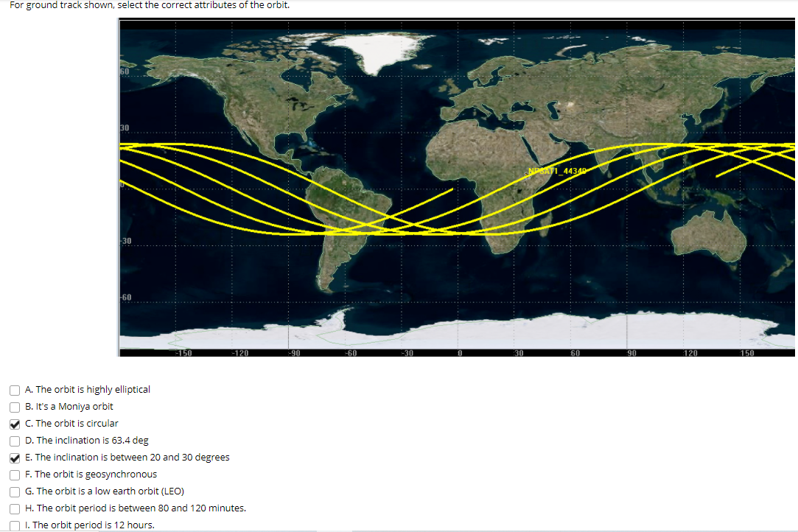Screen dimensions: 798x532
Task: Click the -150 longitude label on the map
Action: [184, 353]
